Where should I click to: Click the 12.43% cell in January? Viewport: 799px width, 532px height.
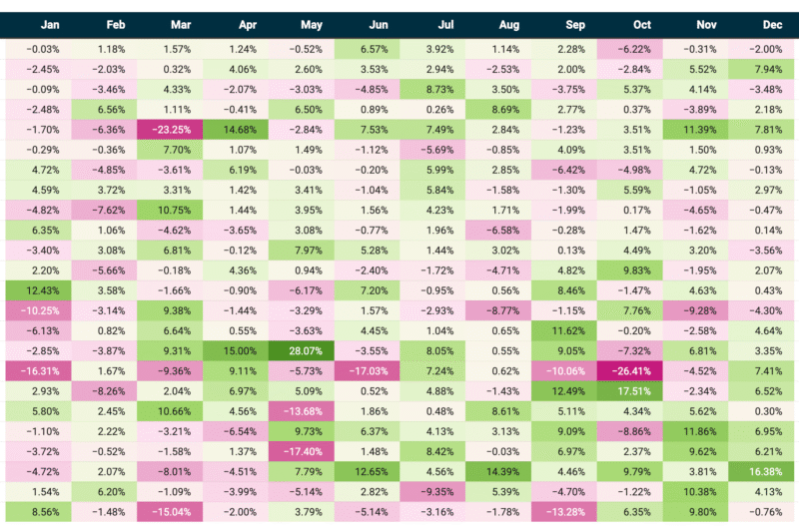(x=42, y=290)
